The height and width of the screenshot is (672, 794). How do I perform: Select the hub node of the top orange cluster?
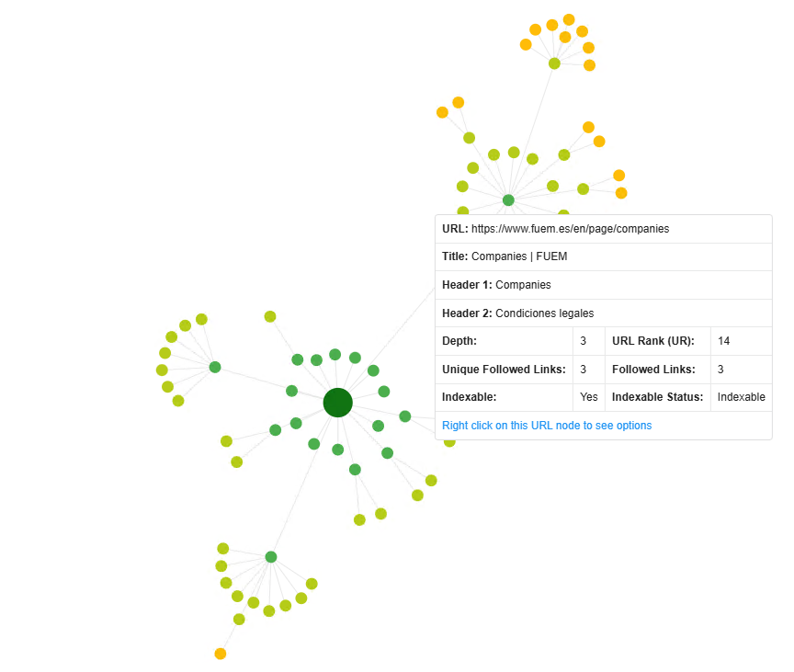554,63
